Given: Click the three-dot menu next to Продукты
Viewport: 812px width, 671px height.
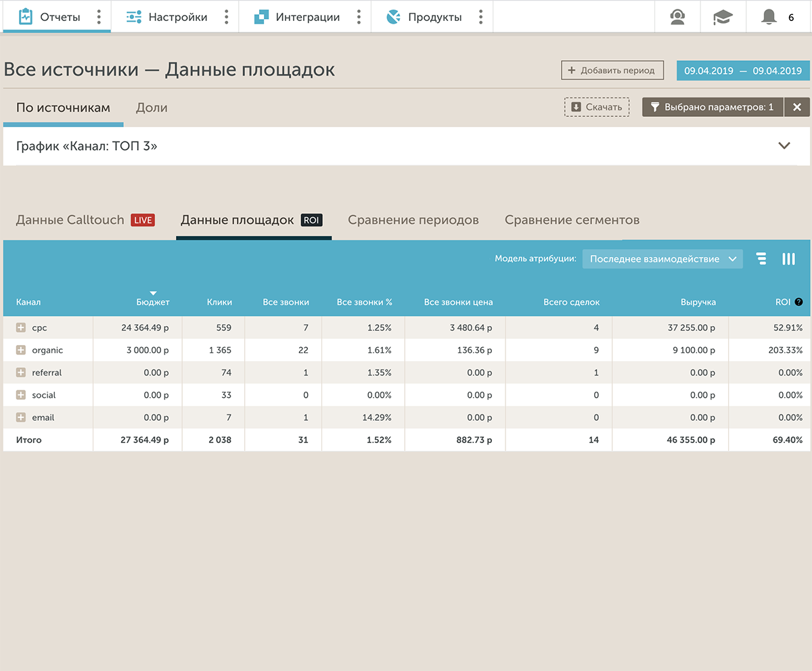Looking at the screenshot, I should pos(480,17).
